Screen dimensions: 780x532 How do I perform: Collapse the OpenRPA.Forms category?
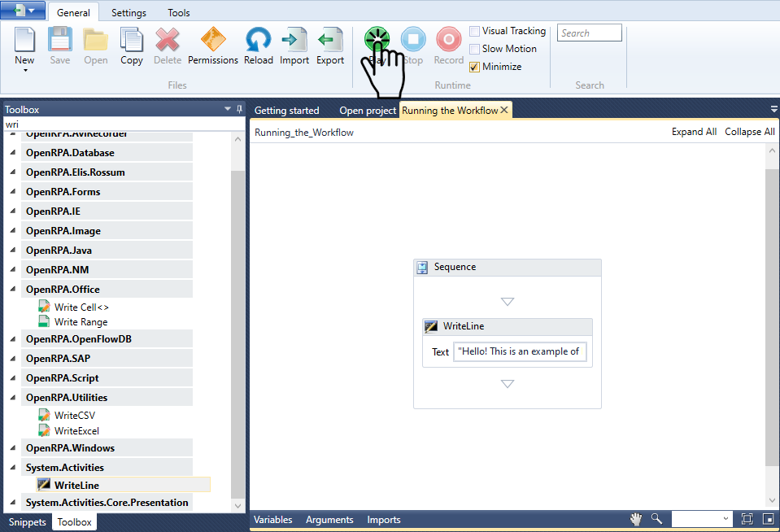13,192
